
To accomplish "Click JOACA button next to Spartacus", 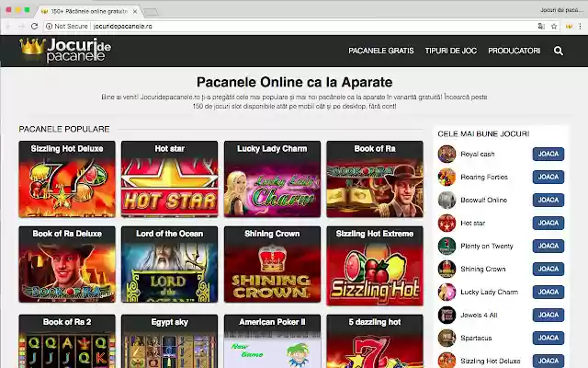I will pos(548,338).
